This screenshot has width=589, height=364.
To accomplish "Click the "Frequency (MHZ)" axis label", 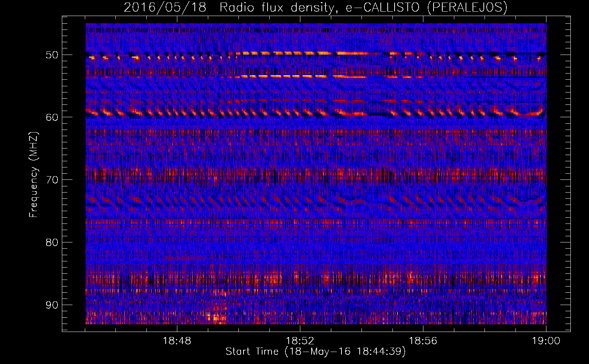I will 33,175.
